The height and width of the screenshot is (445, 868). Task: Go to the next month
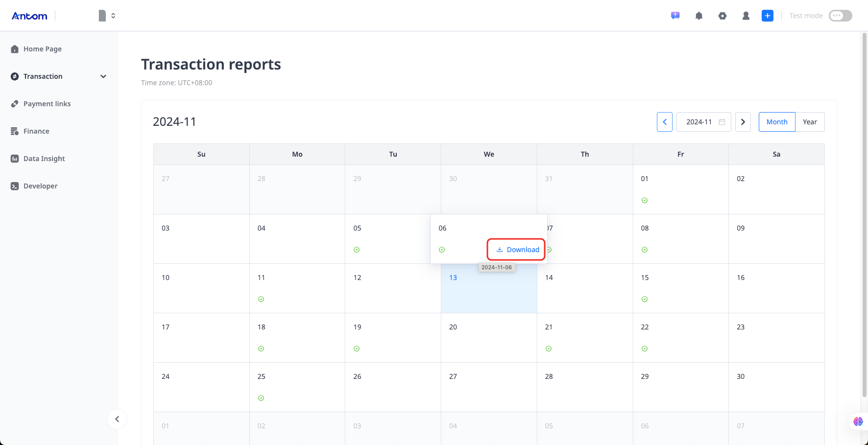click(743, 122)
